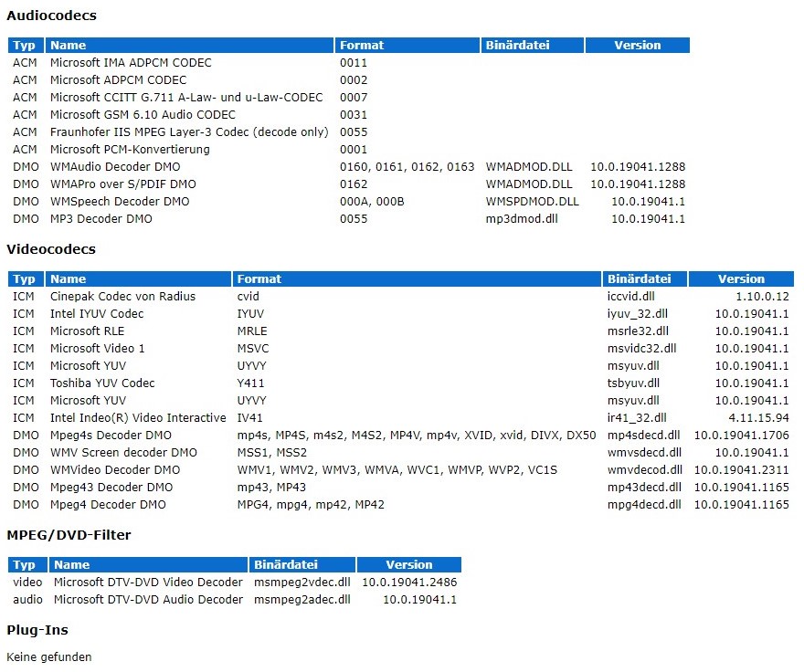Click 'Microsoft RLE' codec name
The height and width of the screenshot is (672, 804).
[x=87, y=331]
